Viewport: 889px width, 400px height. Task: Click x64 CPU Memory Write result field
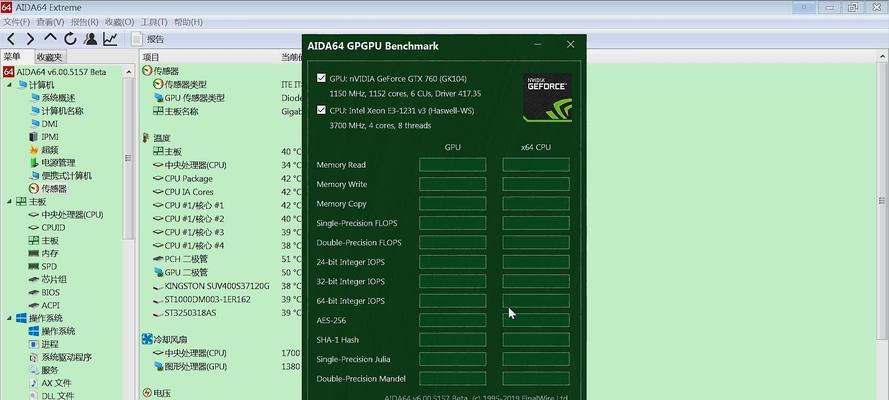536,184
